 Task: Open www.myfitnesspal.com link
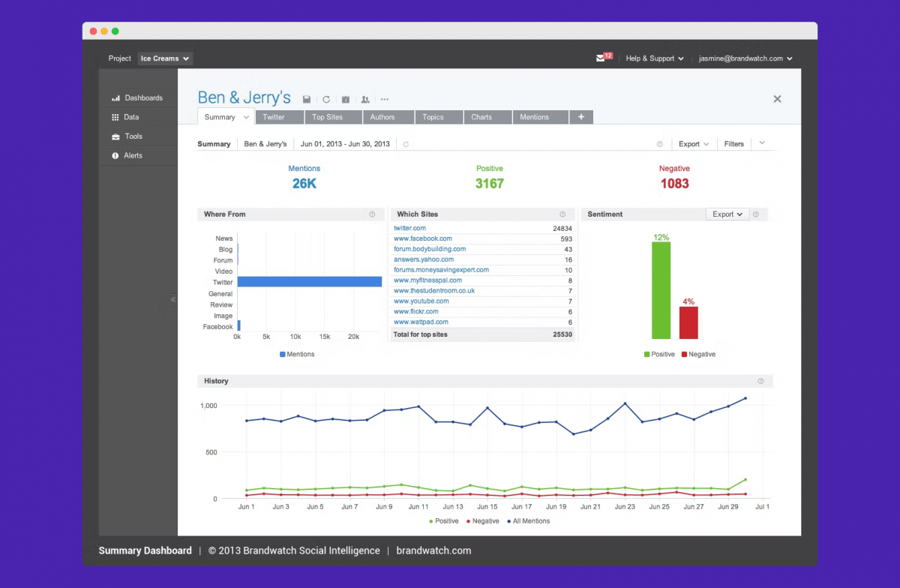click(427, 280)
